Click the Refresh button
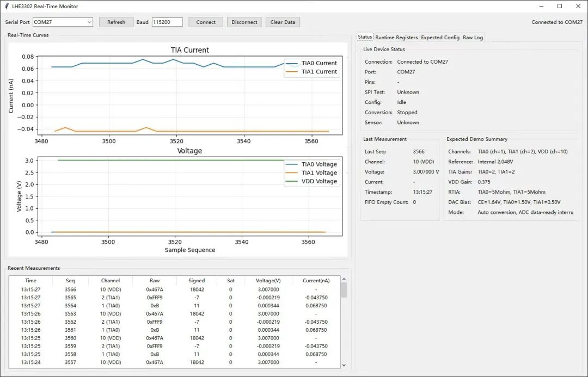 (x=117, y=22)
